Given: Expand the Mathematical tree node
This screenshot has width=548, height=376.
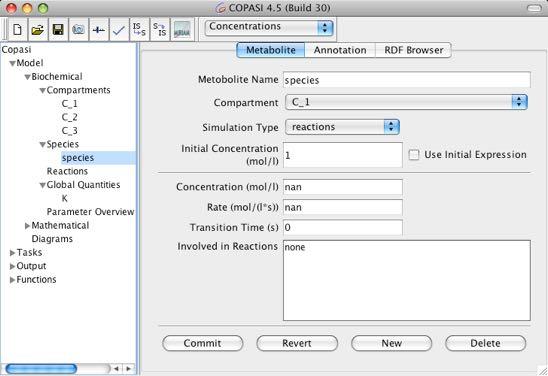Looking at the screenshot, I should (x=27, y=226).
